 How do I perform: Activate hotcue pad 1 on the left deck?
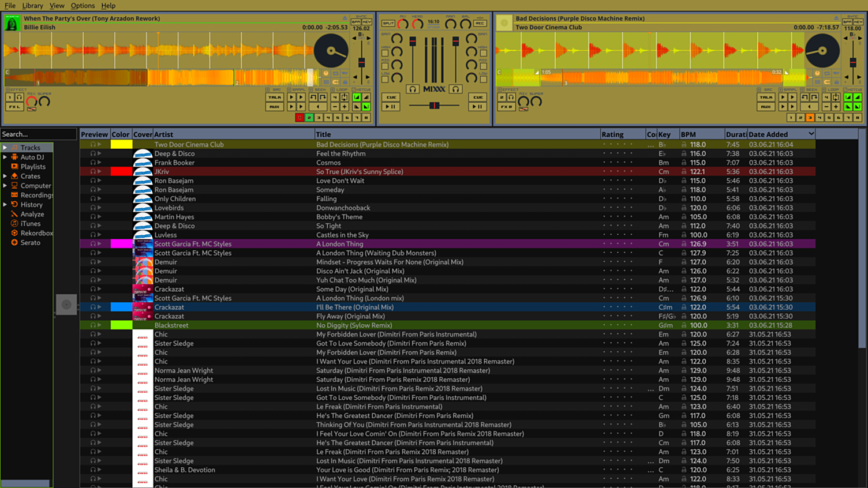(x=300, y=117)
